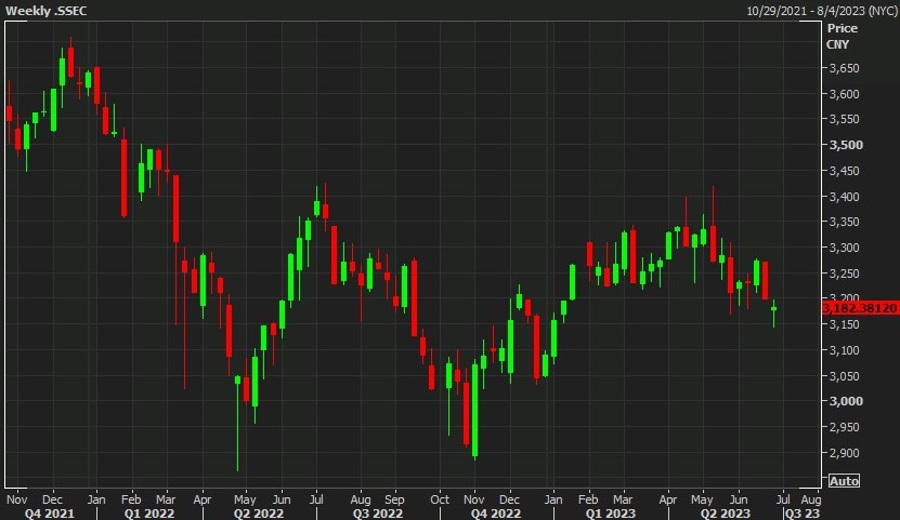
Task: Click the Auto scale button
Action: (x=844, y=481)
